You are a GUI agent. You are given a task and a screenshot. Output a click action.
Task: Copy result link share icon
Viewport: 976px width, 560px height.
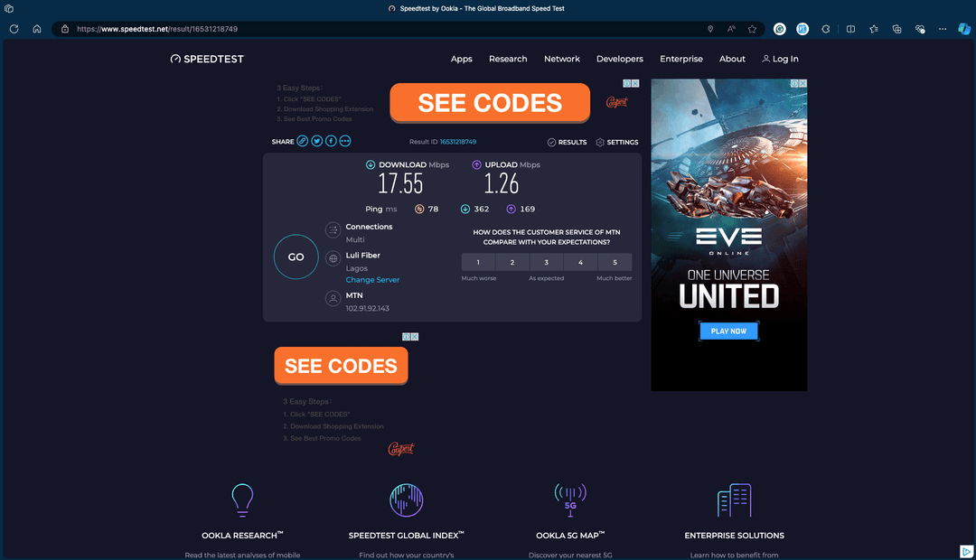(x=302, y=141)
